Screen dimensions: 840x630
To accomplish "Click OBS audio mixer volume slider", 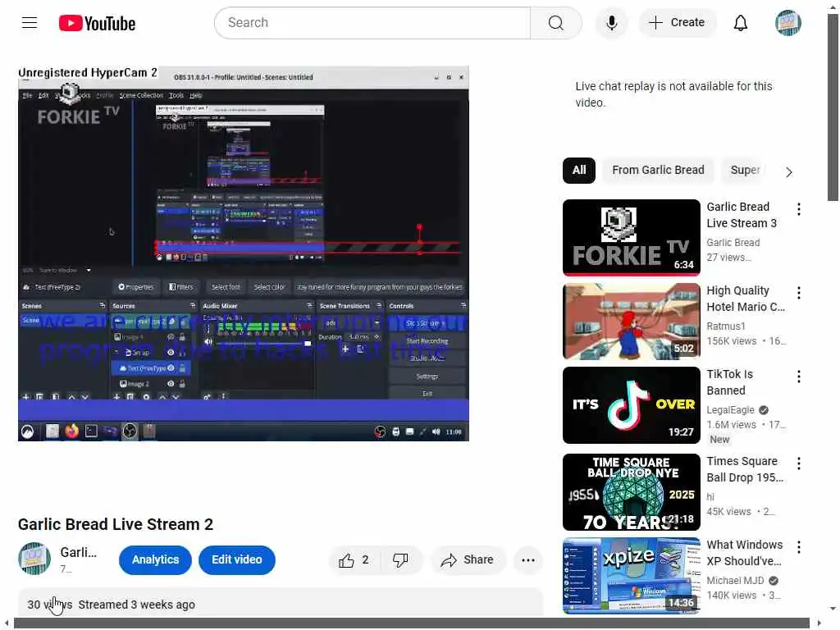I will click(262, 344).
